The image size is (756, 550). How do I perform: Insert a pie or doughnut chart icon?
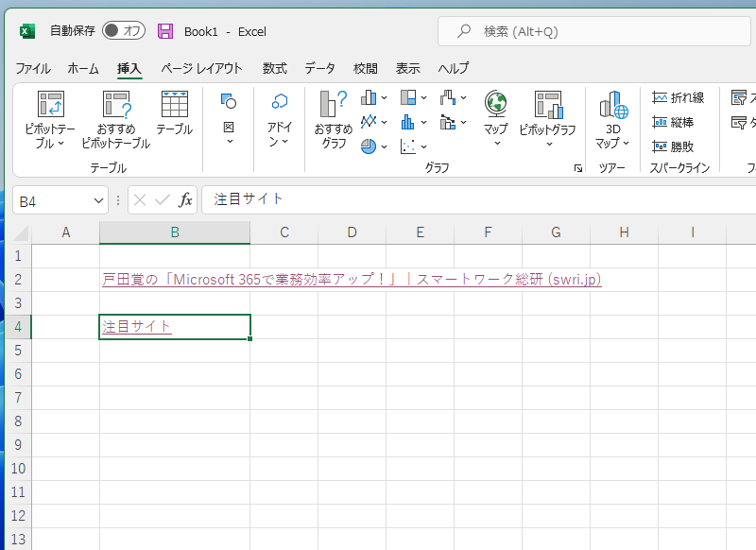pyautogui.click(x=369, y=146)
